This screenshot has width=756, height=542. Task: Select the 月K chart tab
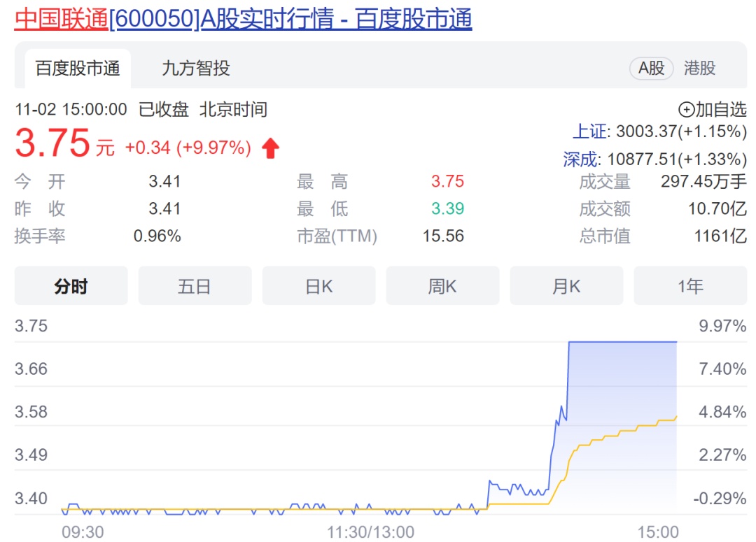(566, 286)
